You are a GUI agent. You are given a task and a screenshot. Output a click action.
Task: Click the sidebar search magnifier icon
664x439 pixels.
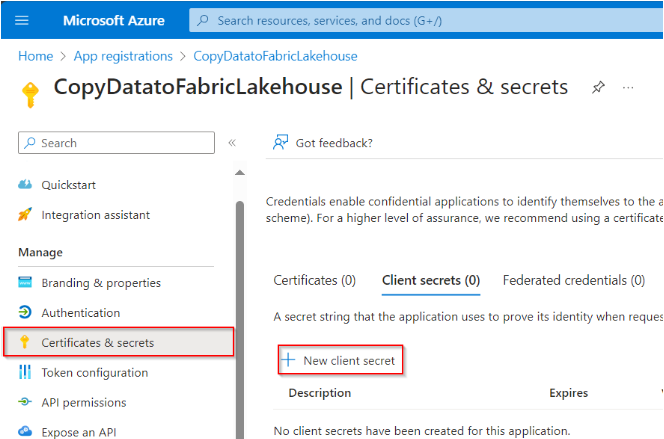coord(30,143)
